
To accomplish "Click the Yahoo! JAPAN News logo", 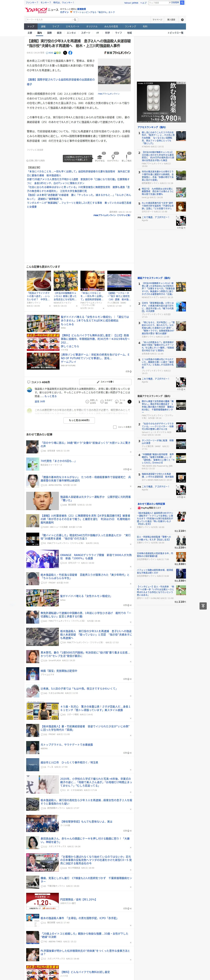I will coord(42,10).
